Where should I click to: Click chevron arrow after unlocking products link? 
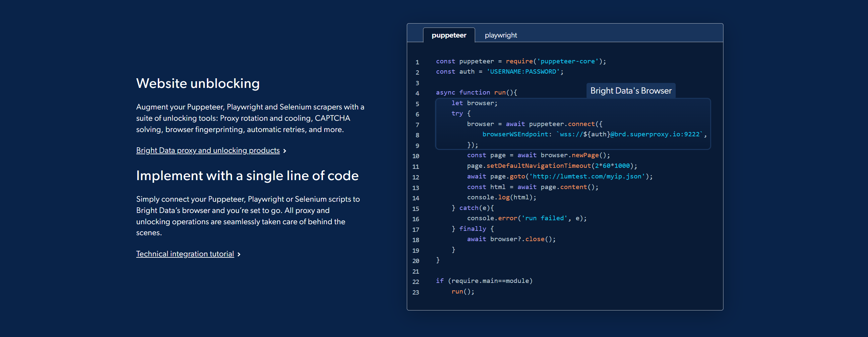(x=285, y=151)
